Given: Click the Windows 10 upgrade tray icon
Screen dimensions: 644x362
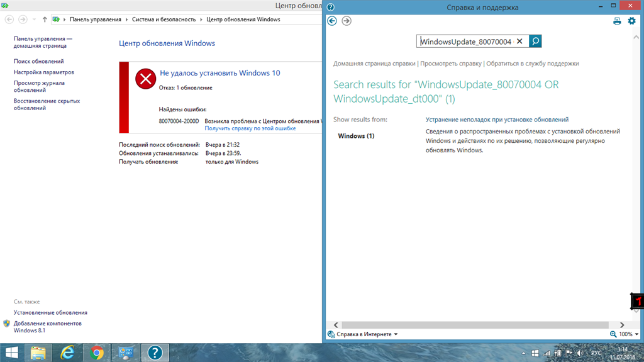Looking at the screenshot, I should point(535,353).
